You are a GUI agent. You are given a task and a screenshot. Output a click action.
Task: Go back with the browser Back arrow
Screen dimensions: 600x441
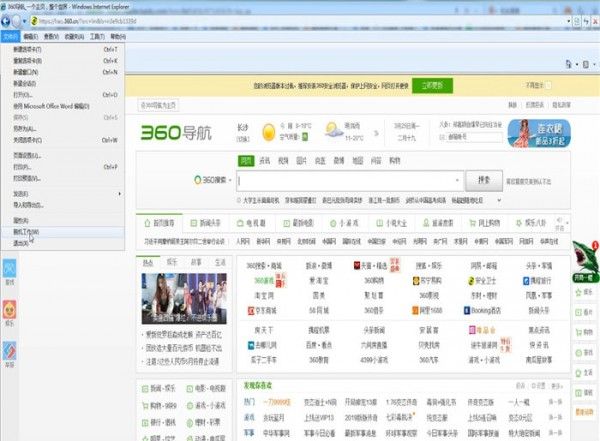(x=5, y=21)
